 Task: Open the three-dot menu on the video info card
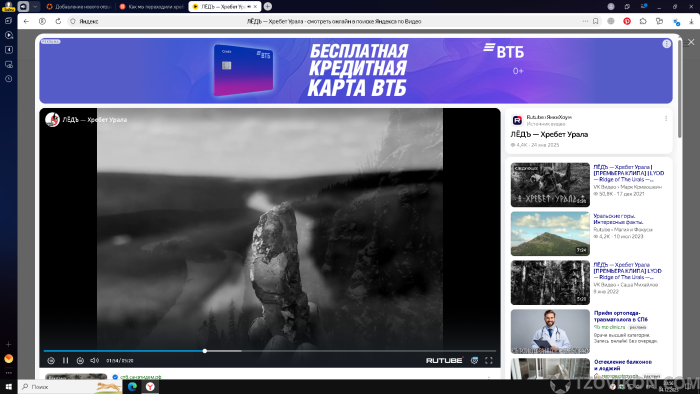pyautogui.click(x=666, y=118)
